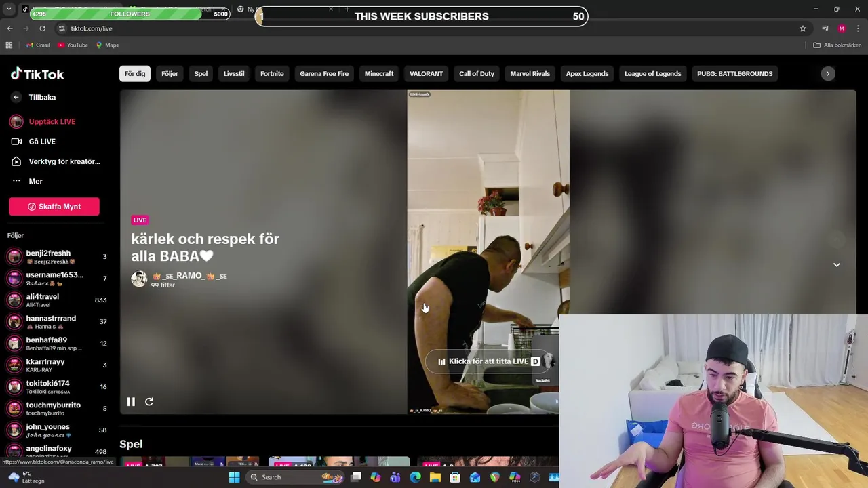Open john_younes live stream

(58, 430)
